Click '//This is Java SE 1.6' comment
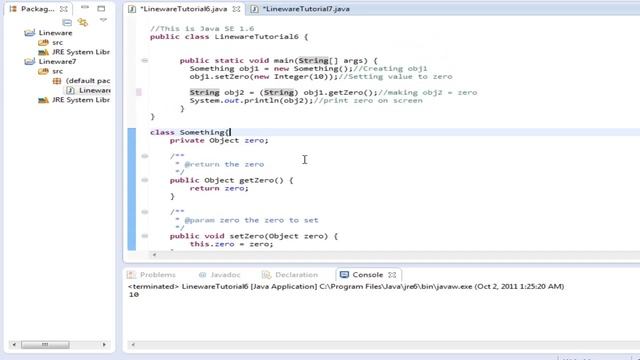The width and height of the screenshot is (640, 360). (x=202, y=29)
